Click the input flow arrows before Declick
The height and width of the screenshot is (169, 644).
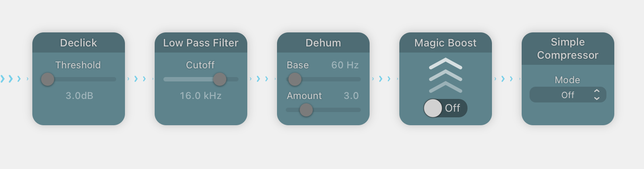pos(14,79)
